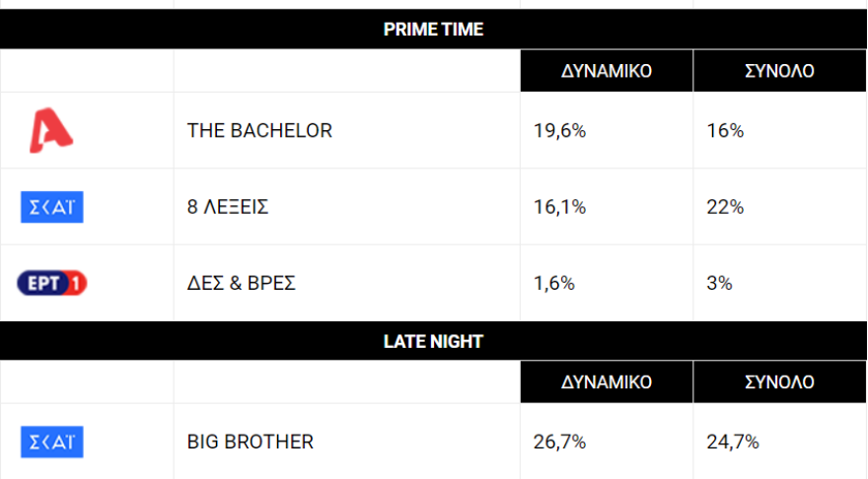Select the 24,7% total for Big Brother
This screenshot has width=868, height=479.
pos(733,442)
